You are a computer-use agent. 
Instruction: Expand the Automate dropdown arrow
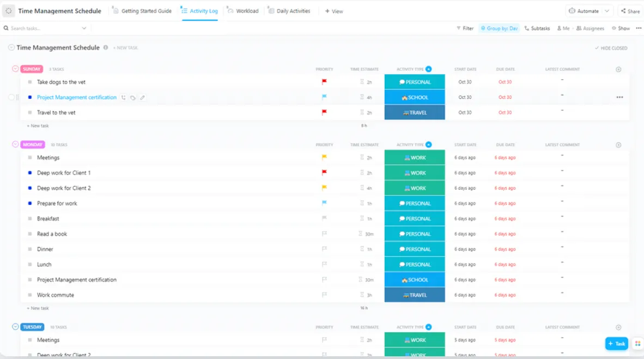click(x=607, y=11)
